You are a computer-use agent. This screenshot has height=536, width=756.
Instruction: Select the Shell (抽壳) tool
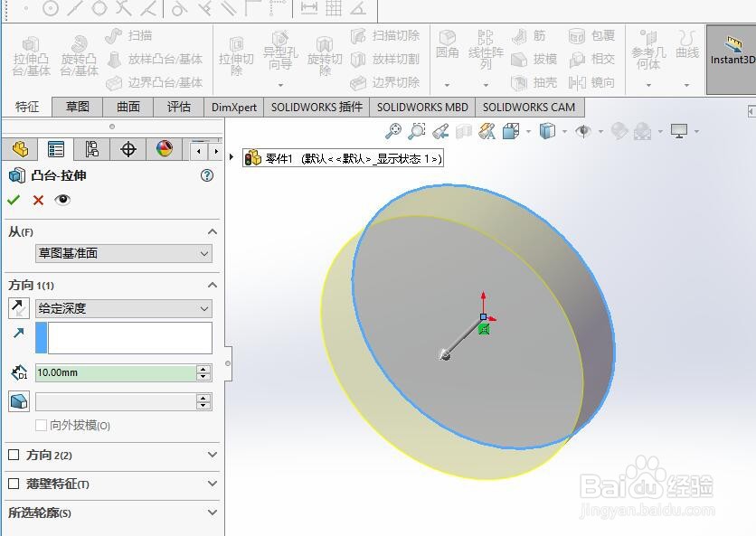click(534, 82)
